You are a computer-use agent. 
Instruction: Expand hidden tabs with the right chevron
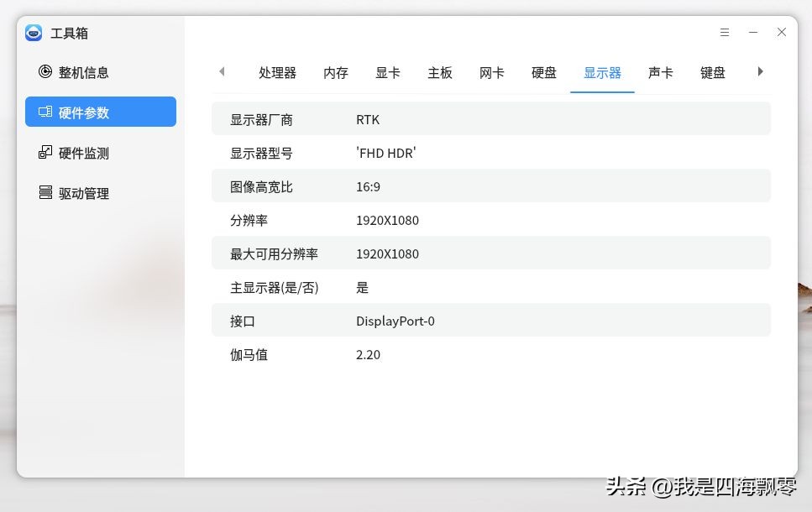760,72
